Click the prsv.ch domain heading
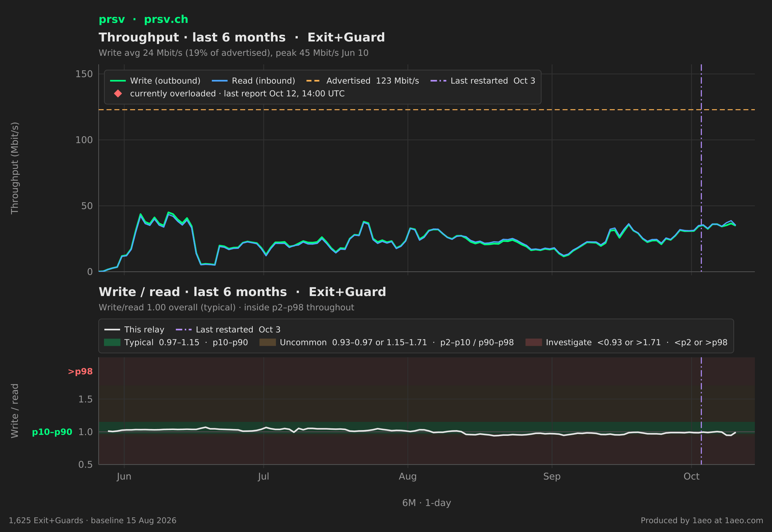772x532 pixels. click(x=166, y=19)
